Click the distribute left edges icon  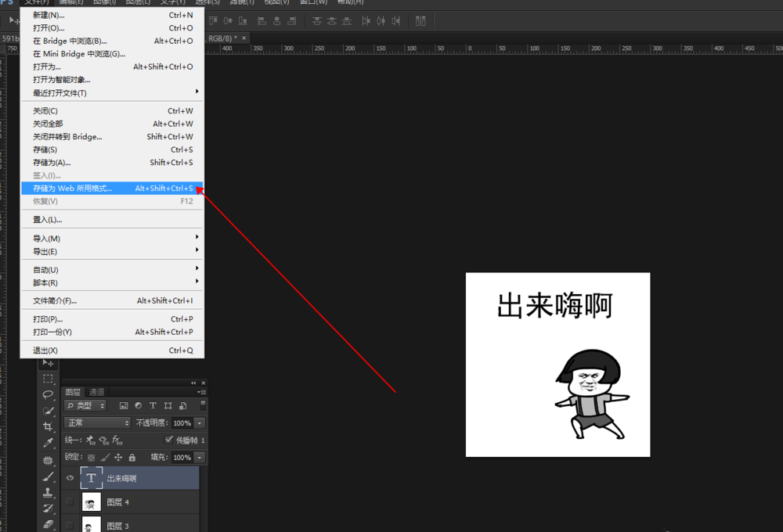pos(366,21)
